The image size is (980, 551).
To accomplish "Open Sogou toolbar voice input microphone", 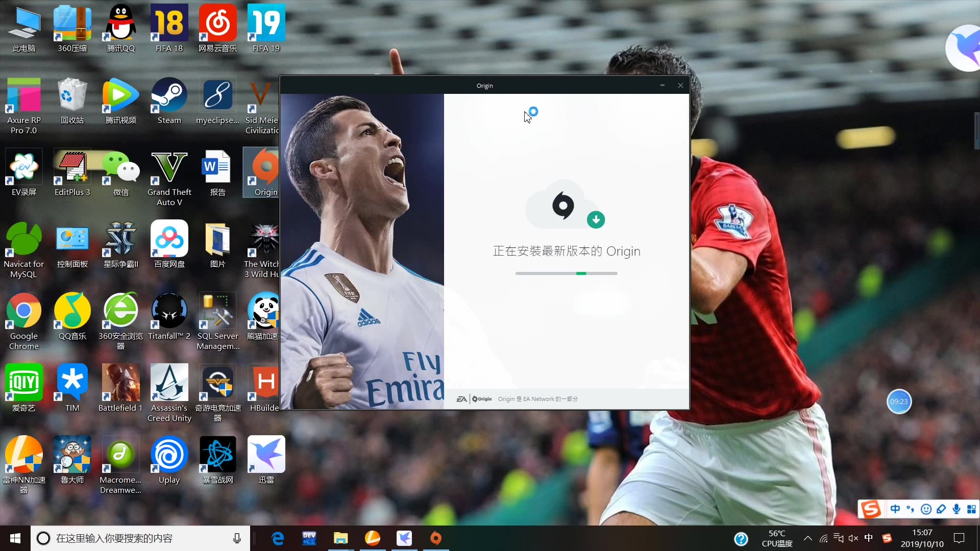I will click(957, 509).
